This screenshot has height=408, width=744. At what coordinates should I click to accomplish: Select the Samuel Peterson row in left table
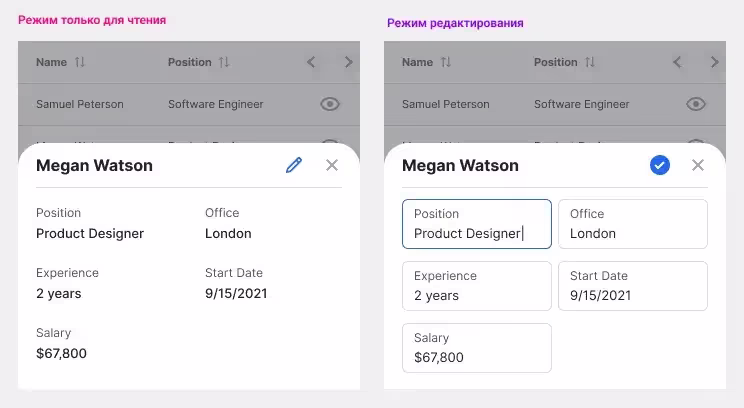(x=150, y=104)
